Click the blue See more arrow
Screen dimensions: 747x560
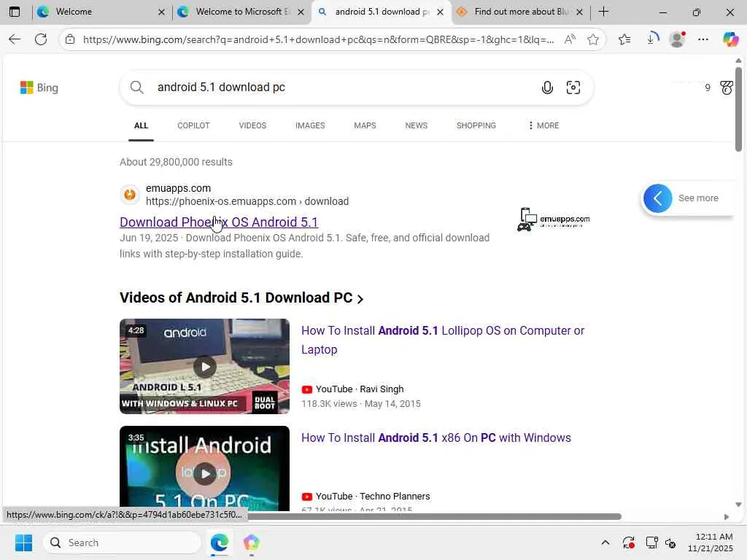pyautogui.click(x=657, y=198)
